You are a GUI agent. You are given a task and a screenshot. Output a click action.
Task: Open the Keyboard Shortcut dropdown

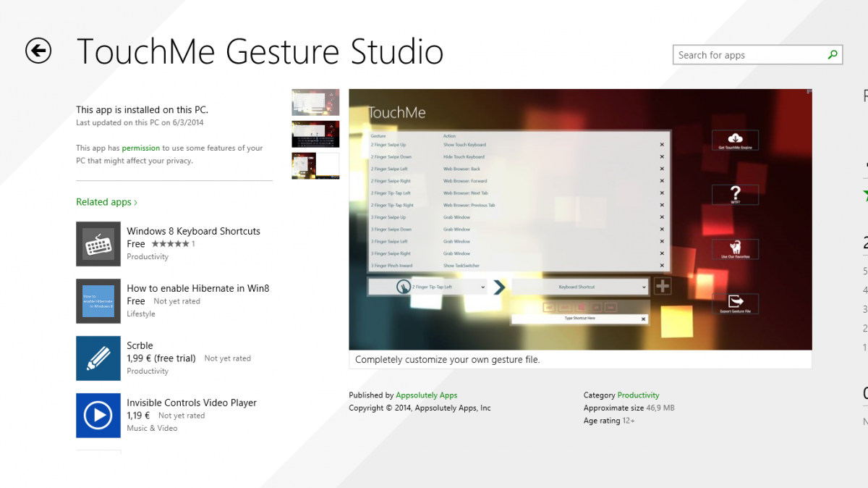click(x=580, y=287)
